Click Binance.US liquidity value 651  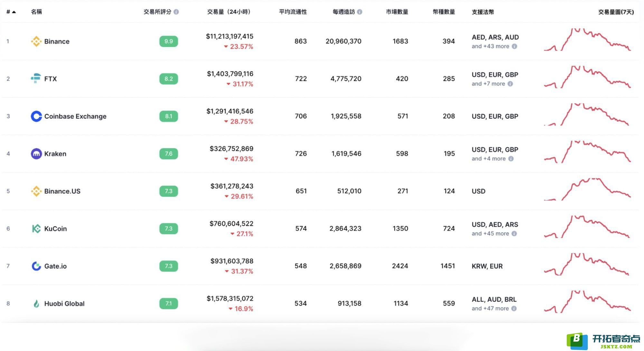(x=301, y=191)
